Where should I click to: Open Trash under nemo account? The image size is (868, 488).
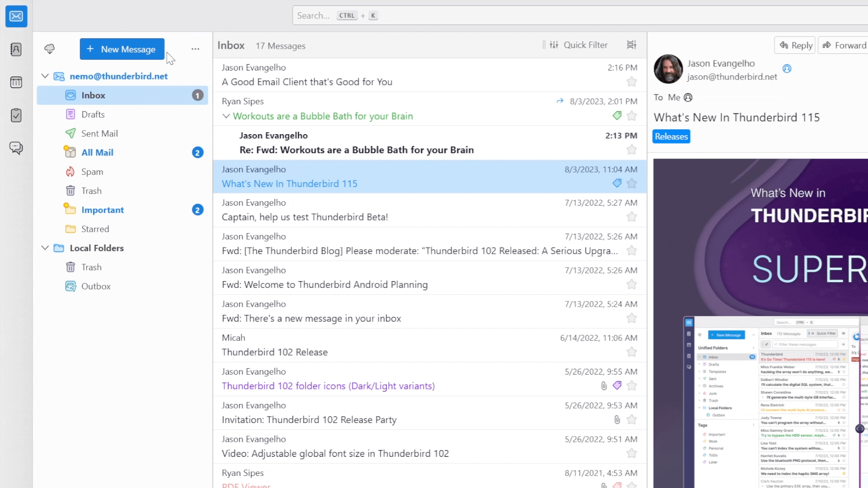[x=122, y=191]
